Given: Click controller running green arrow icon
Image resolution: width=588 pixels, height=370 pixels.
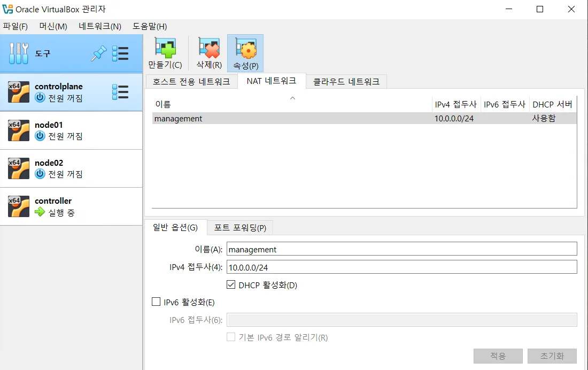Looking at the screenshot, I should pos(40,212).
